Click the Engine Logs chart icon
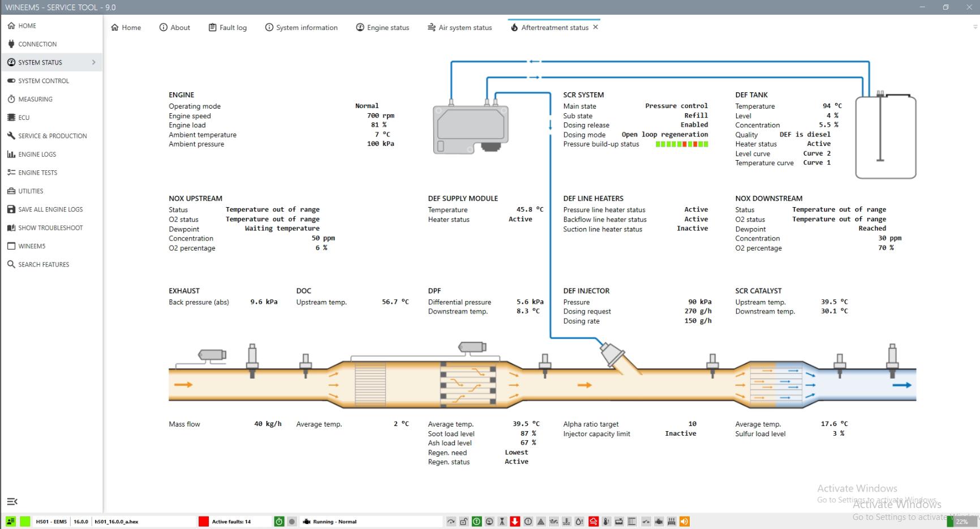 11,154
